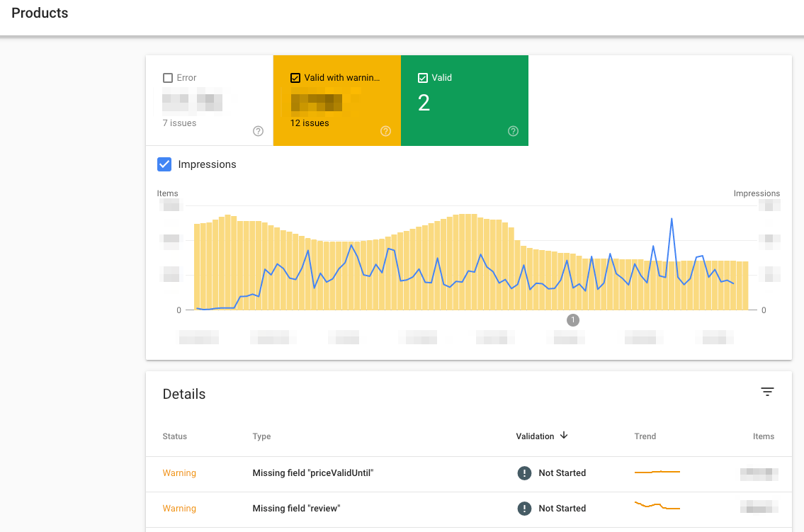Viewport: 804px width, 532px height.
Task: Select the page 1 marker below the chart
Action: point(573,319)
